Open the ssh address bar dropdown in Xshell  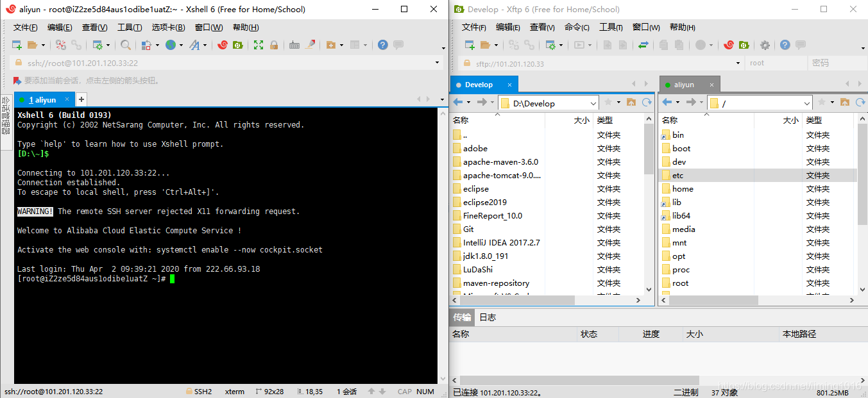pos(437,63)
